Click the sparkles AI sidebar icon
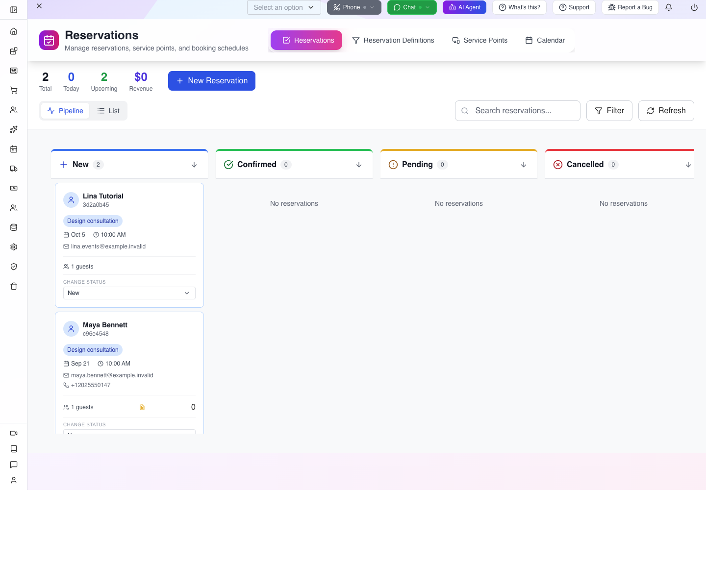The height and width of the screenshot is (588, 706). (x=14, y=129)
